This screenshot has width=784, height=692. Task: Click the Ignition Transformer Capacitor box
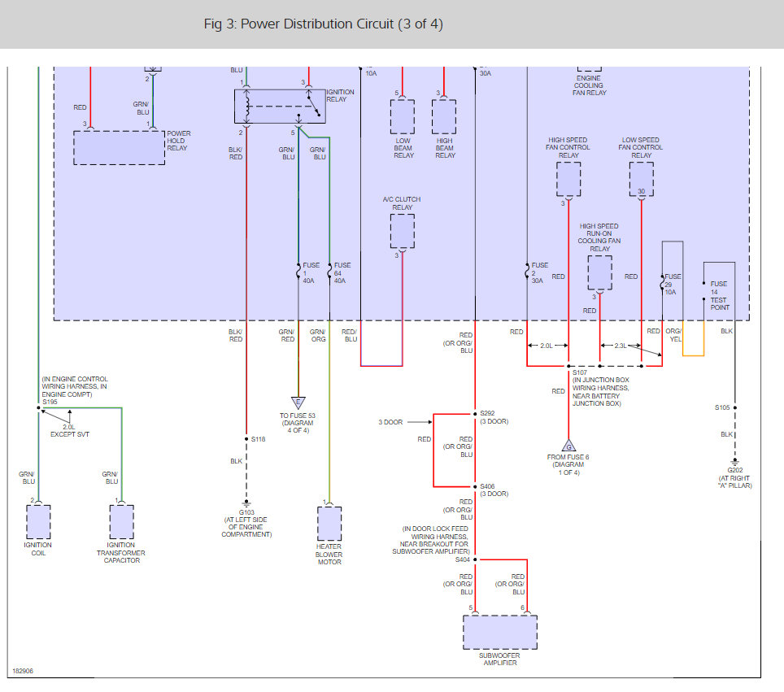click(121, 521)
